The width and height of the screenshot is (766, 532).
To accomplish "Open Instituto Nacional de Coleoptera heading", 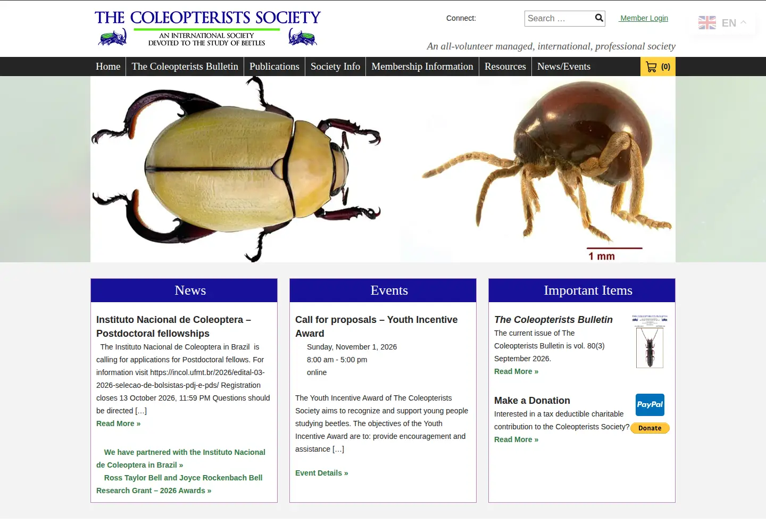I will pyautogui.click(x=173, y=327).
